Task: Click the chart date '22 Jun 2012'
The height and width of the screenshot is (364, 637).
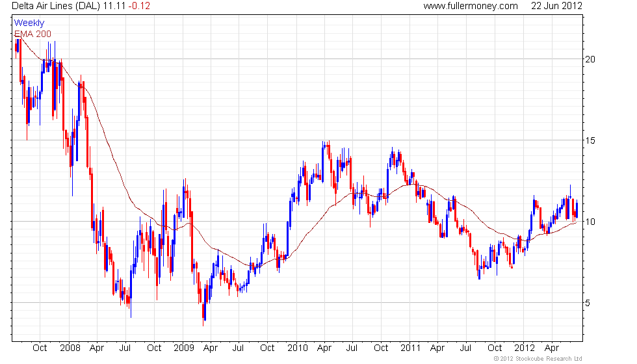Action: click(556, 6)
